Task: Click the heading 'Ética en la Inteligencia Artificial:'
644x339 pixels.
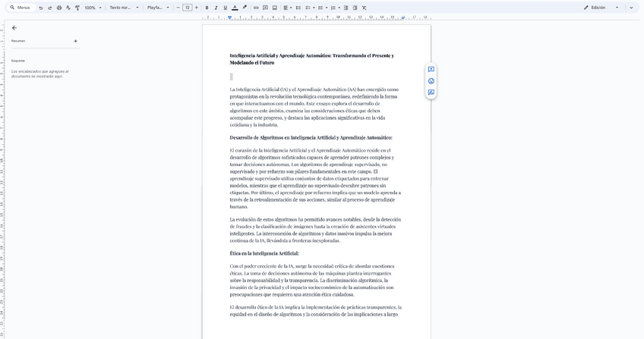Action: (264, 253)
